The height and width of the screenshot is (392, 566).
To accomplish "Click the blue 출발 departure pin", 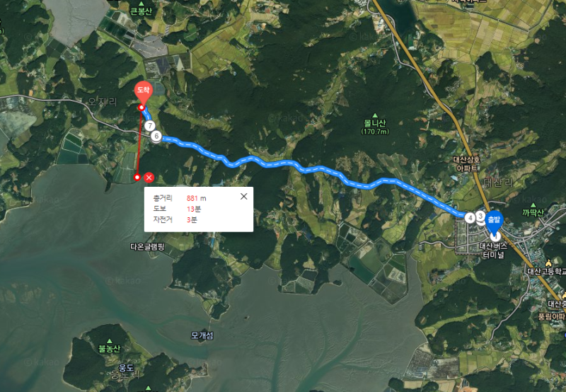I will 494,222.
